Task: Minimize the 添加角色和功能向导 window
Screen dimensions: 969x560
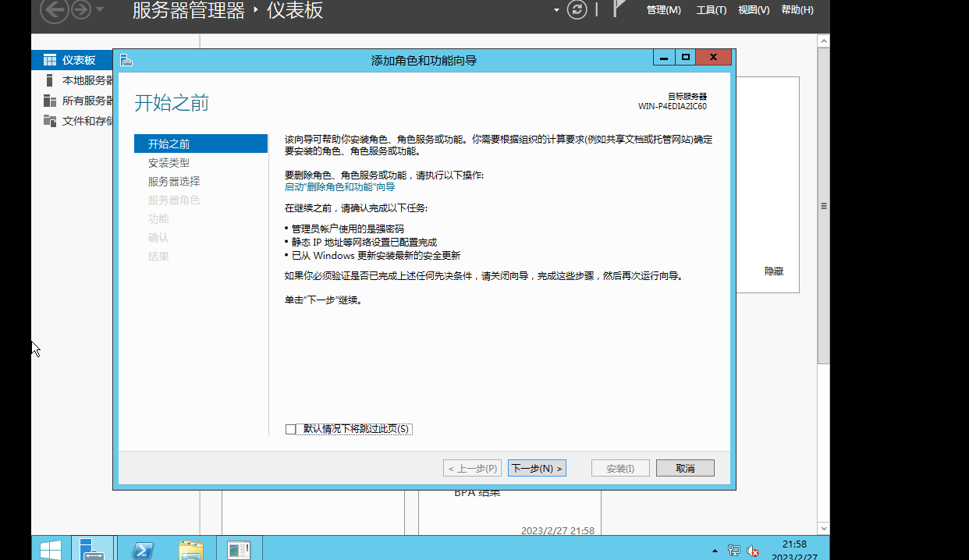Action: (664, 58)
